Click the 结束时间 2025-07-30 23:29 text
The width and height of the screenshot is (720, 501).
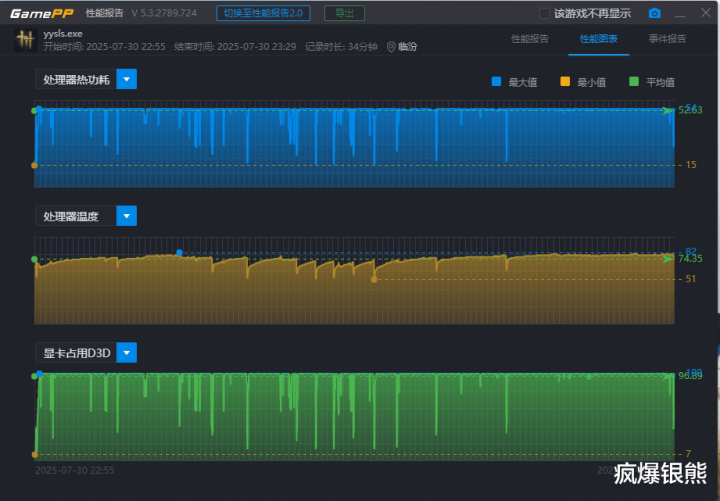coord(235,47)
